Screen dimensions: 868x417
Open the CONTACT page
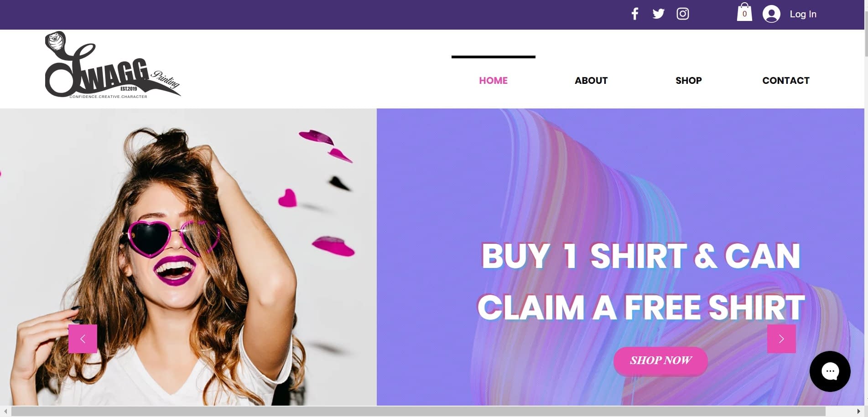pos(785,81)
